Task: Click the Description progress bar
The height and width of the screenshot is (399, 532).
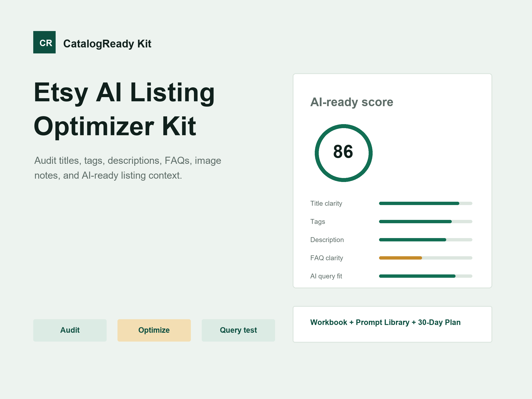Action: tap(425, 240)
